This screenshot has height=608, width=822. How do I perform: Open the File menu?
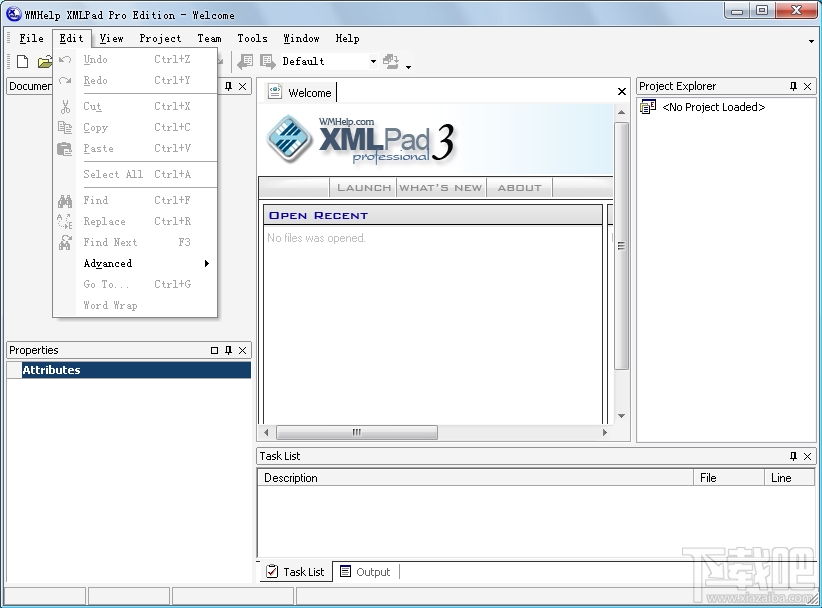pyautogui.click(x=31, y=38)
